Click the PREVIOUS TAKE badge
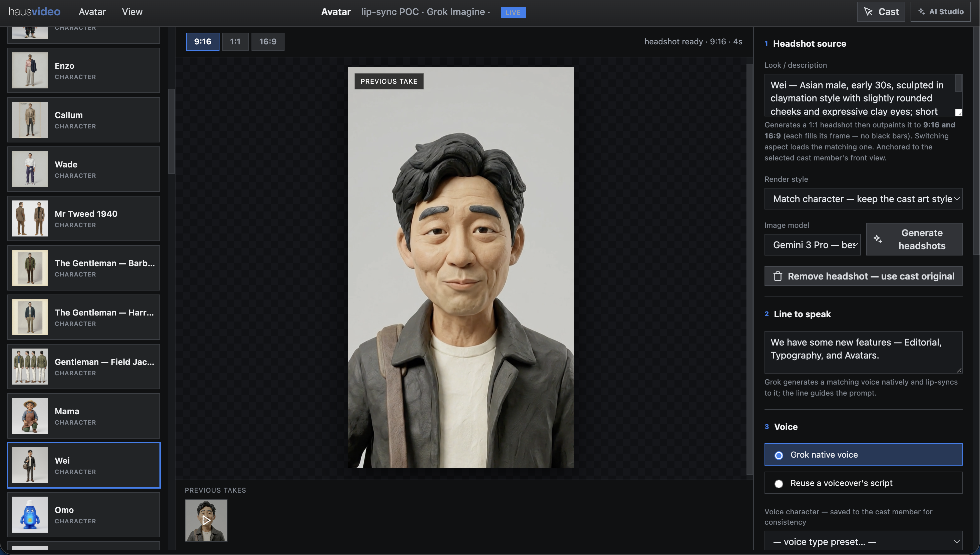The image size is (980, 555). [389, 81]
